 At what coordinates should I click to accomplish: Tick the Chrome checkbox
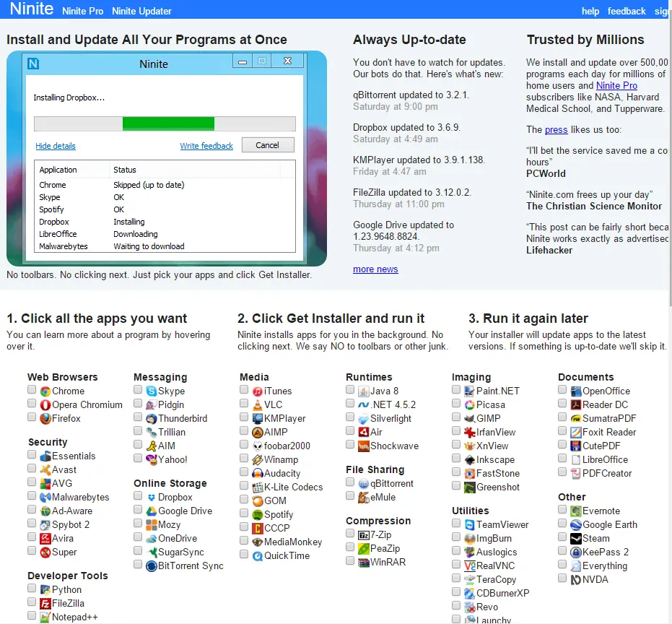32,389
